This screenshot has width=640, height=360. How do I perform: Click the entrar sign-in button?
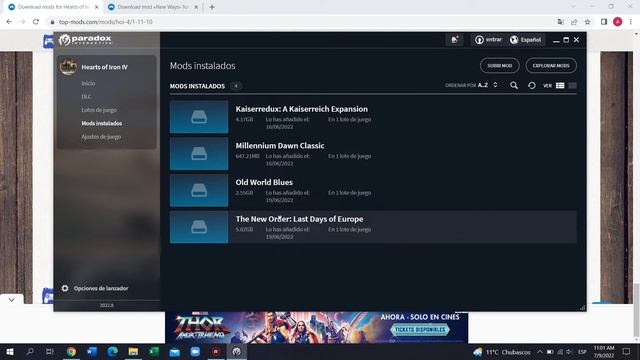[x=488, y=40]
